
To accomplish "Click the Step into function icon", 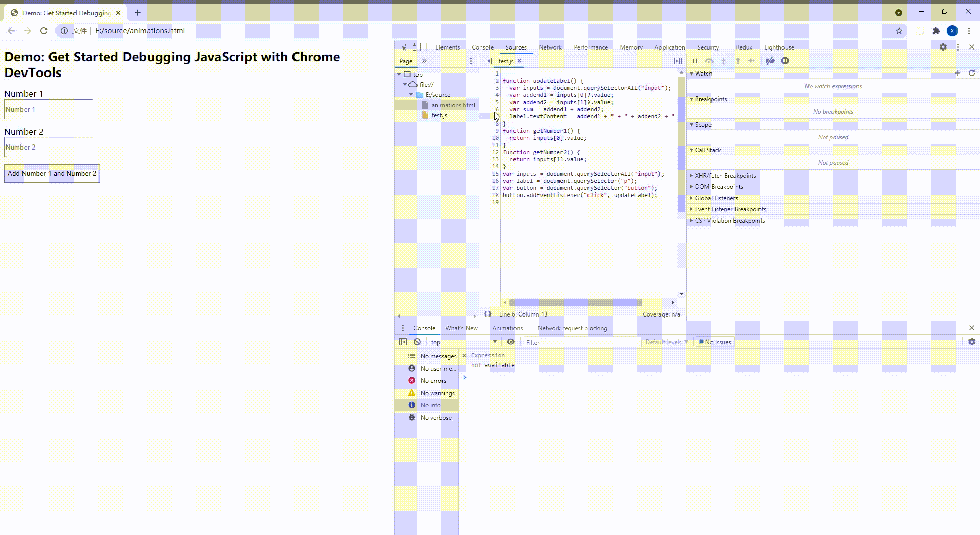I will tap(723, 61).
